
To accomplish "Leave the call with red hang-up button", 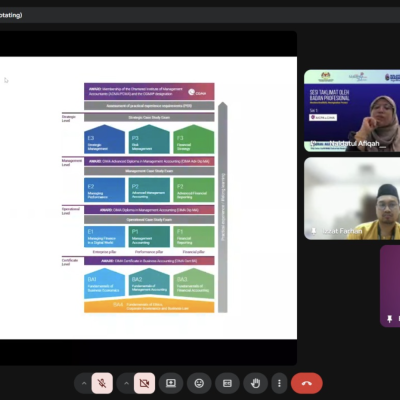I will [307, 383].
